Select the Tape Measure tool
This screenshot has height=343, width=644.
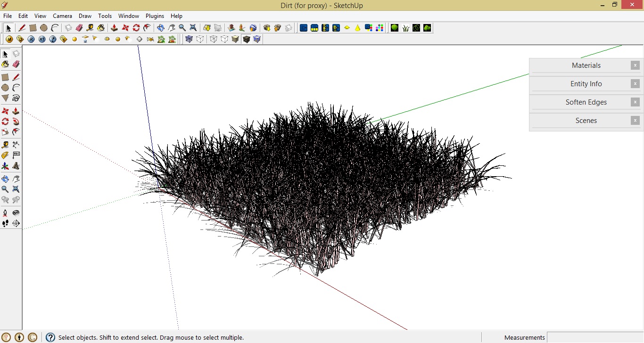(5, 145)
